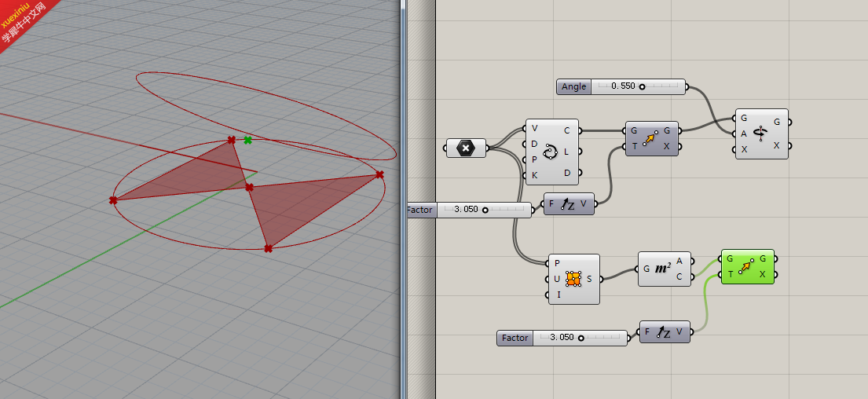868x399 pixels.
Task: Select the lower Factor slider label
Action: pos(515,338)
